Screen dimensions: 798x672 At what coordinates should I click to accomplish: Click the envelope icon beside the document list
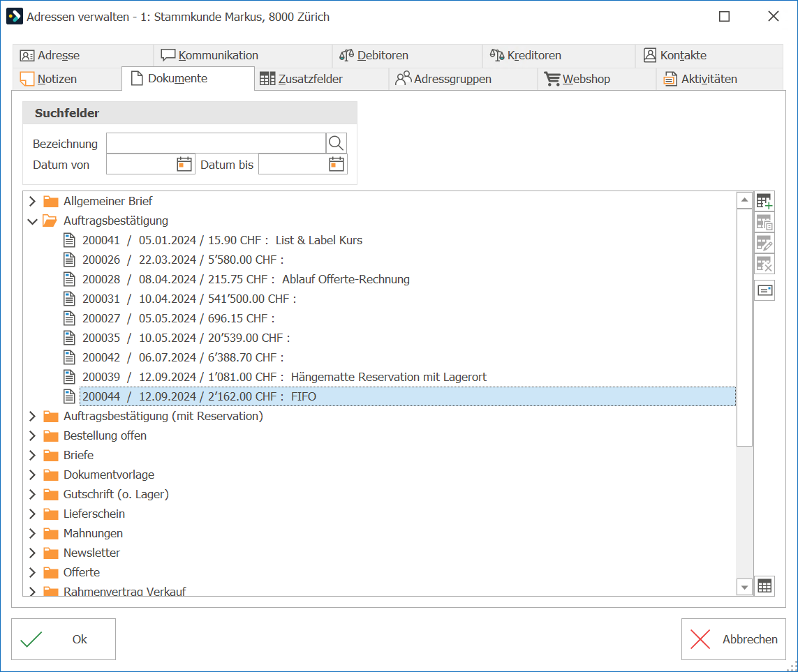tap(764, 290)
